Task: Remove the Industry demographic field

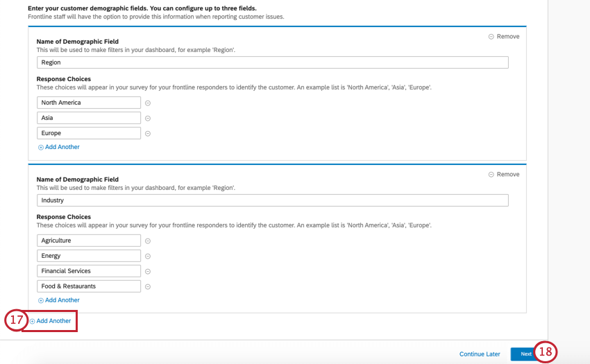Action: [x=504, y=175]
